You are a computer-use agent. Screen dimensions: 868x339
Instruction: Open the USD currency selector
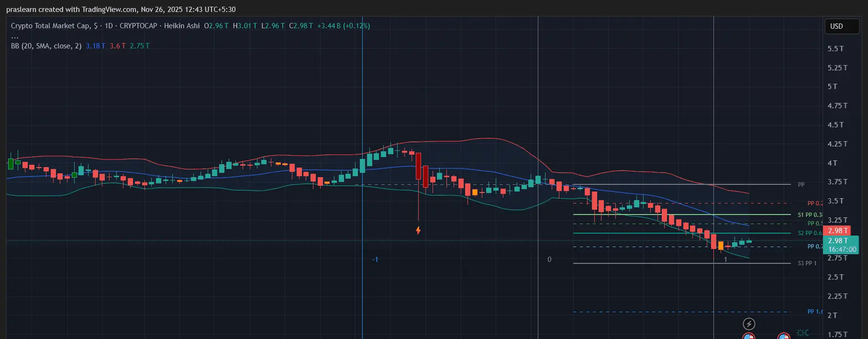pos(841,26)
